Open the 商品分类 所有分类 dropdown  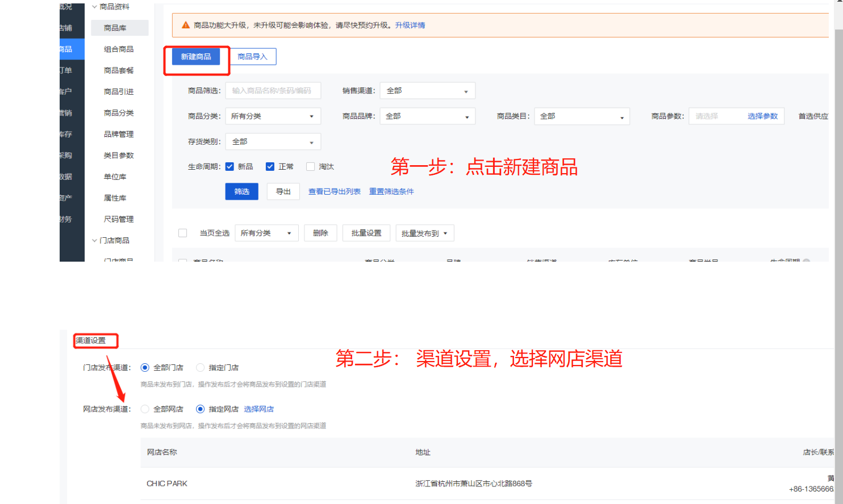point(273,116)
